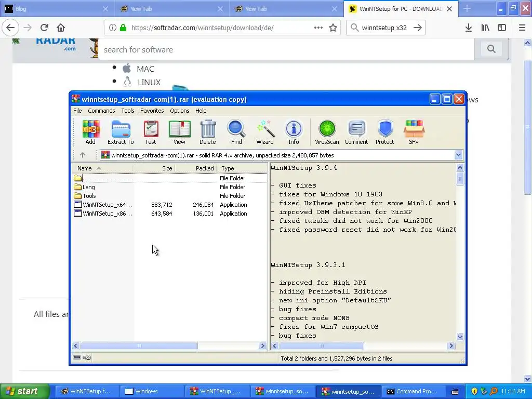This screenshot has height=399, width=532.
Task: Click file list horizontal scrollbar thumb
Action: point(139,345)
